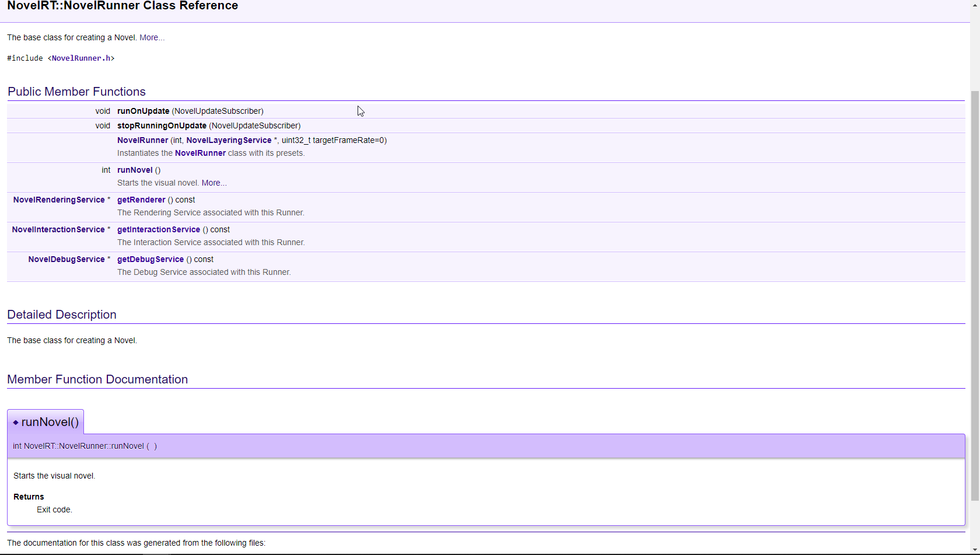Click the NovelInteractionService return type link

pos(57,229)
